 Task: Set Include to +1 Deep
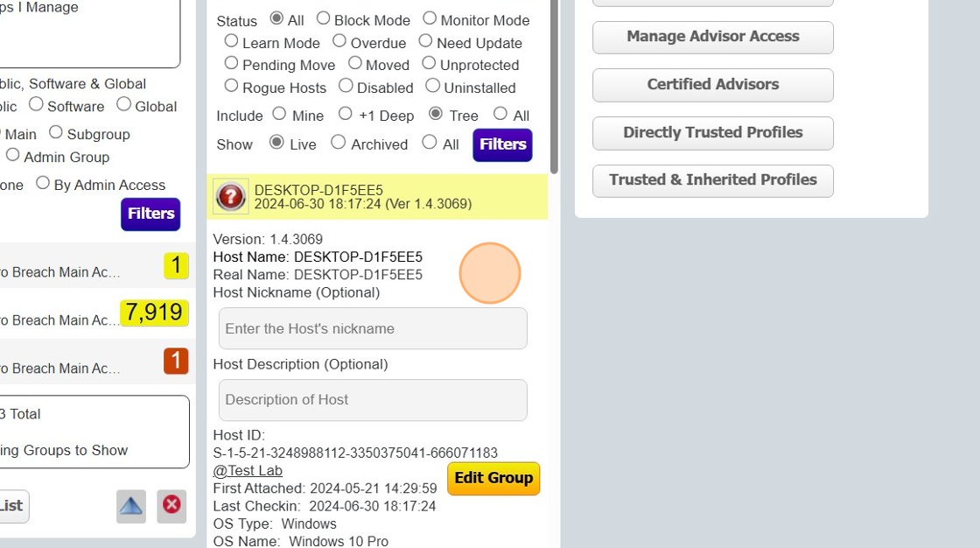point(346,114)
